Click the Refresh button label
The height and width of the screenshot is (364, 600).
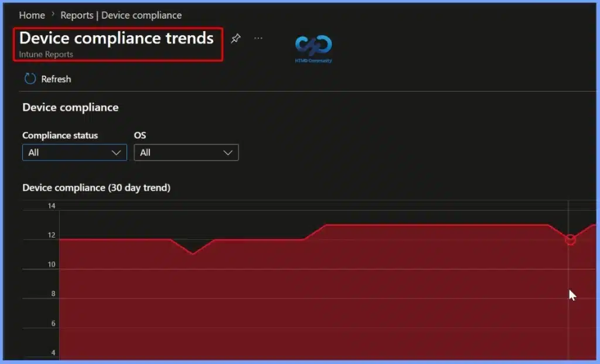click(x=56, y=79)
